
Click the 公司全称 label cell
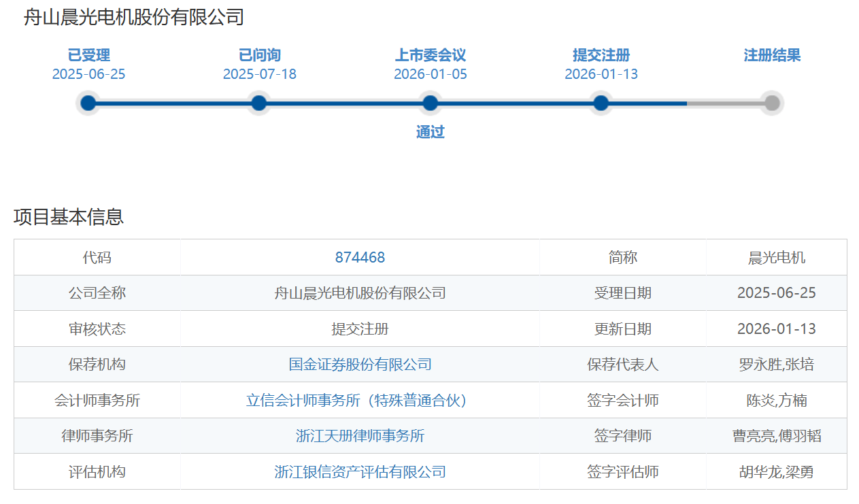[x=97, y=293]
